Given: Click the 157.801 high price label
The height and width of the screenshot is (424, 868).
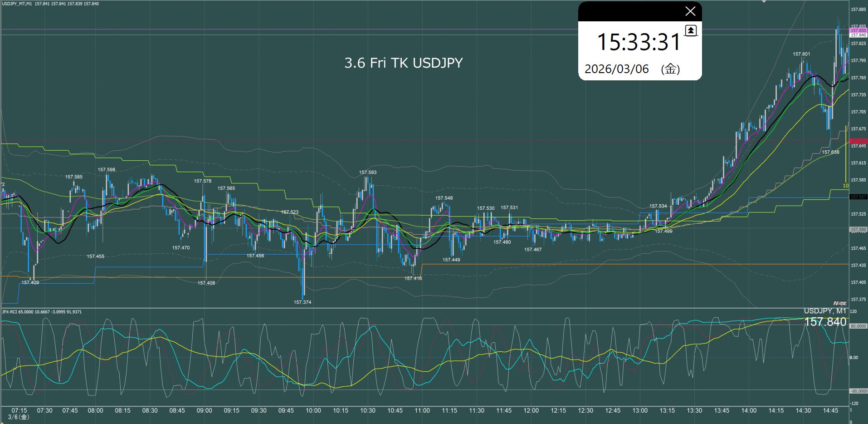Looking at the screenshot, I should tap(801, 54).
